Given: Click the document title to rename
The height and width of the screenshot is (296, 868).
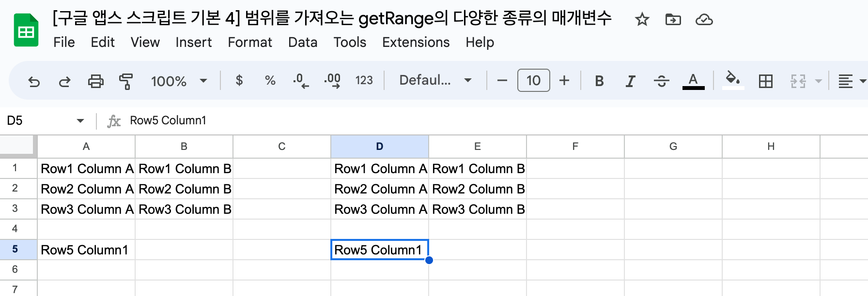Looking at the screenshot, I should 332,18.
